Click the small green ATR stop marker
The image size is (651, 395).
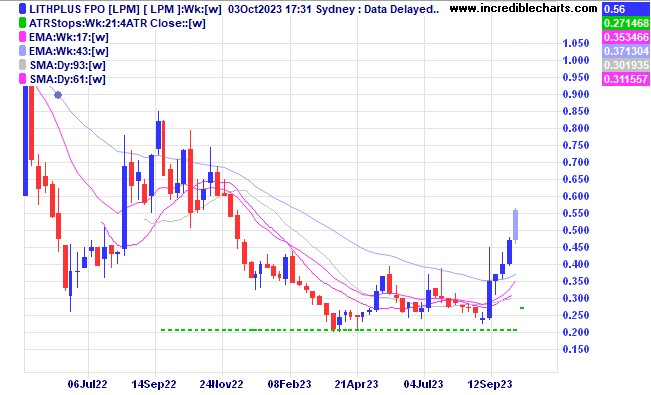click(522, 308)
